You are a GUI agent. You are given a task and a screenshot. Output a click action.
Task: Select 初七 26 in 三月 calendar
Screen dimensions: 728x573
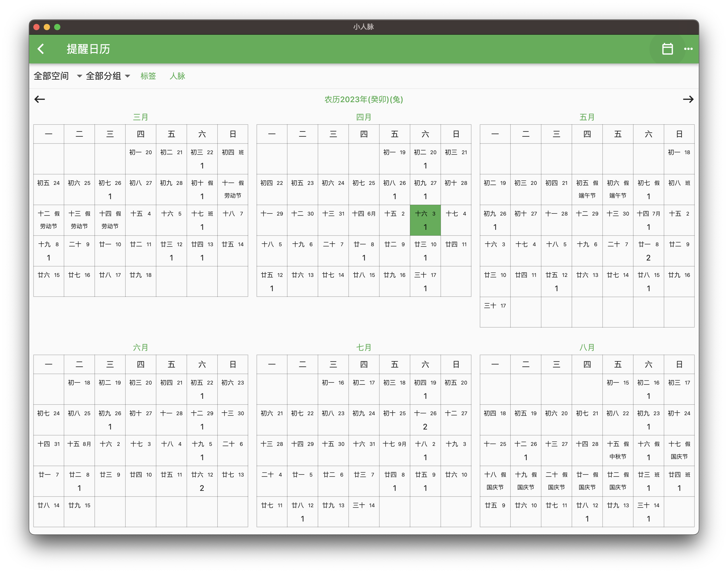pyautogui.click(x=110, y=190)
